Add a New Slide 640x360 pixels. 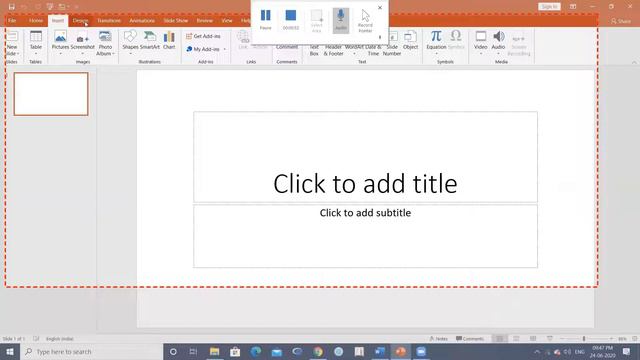click(x=12, y=43)
